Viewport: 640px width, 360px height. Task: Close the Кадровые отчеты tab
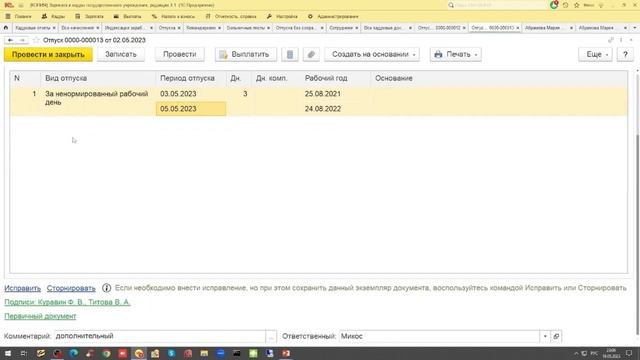pos(54,28)
